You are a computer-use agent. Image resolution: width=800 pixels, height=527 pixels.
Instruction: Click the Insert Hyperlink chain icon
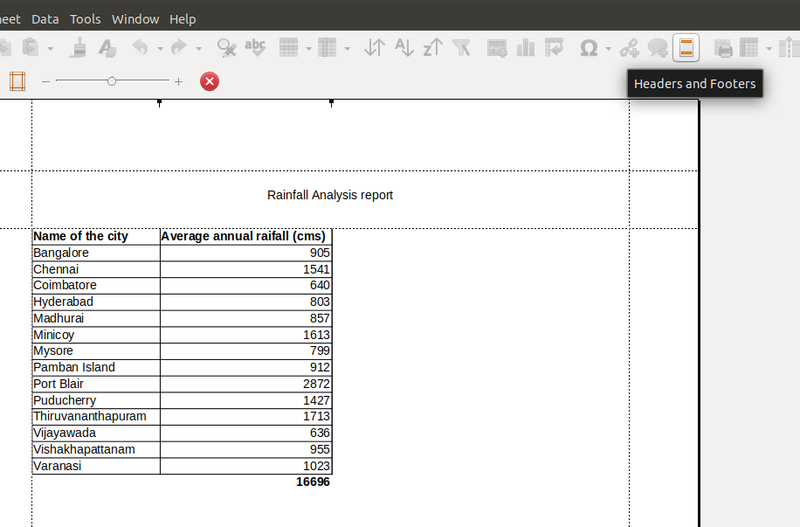pyautogui.click(x=629, y=48)
